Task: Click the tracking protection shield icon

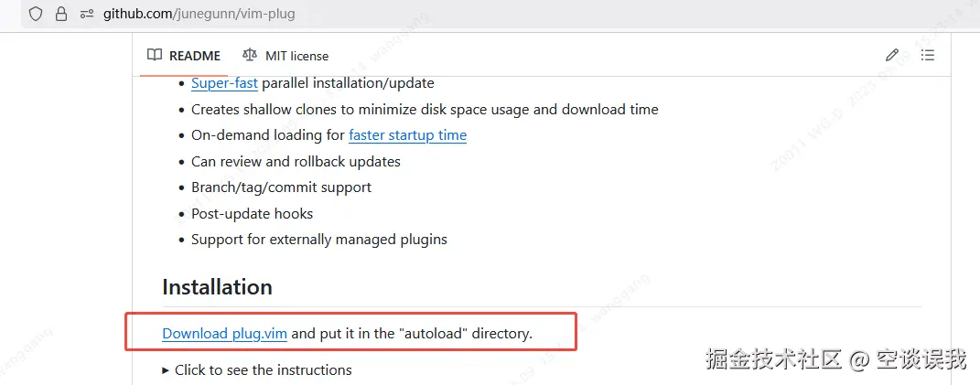Action: [x=36, y=15]
